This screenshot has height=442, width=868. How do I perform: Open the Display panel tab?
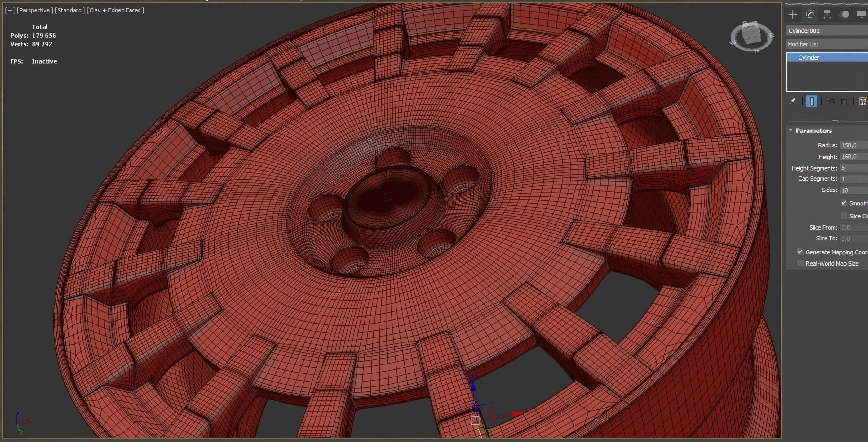click(861, 15)
